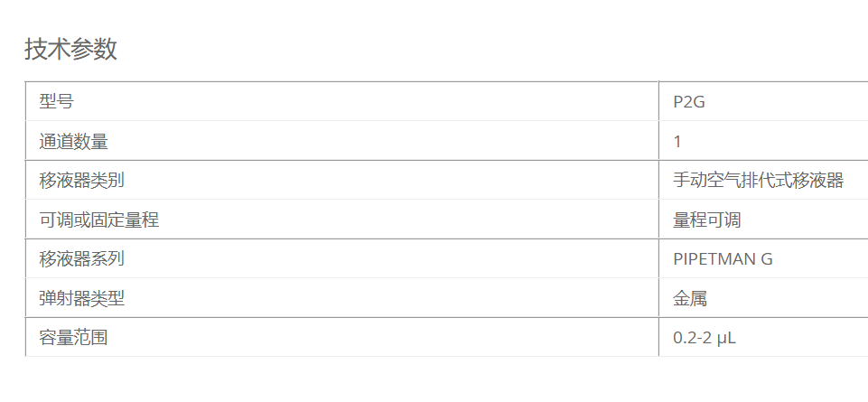Click the 参数 characters in the heading

(94, 49)
